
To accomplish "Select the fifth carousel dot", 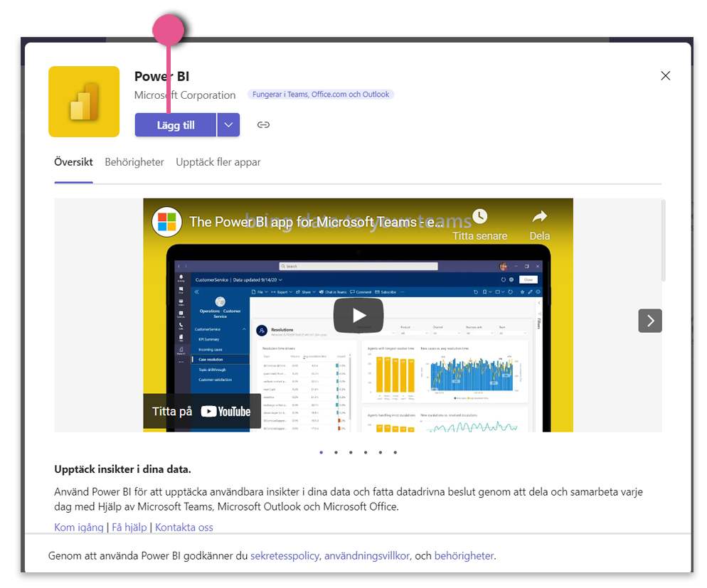I will pos(381,452).
